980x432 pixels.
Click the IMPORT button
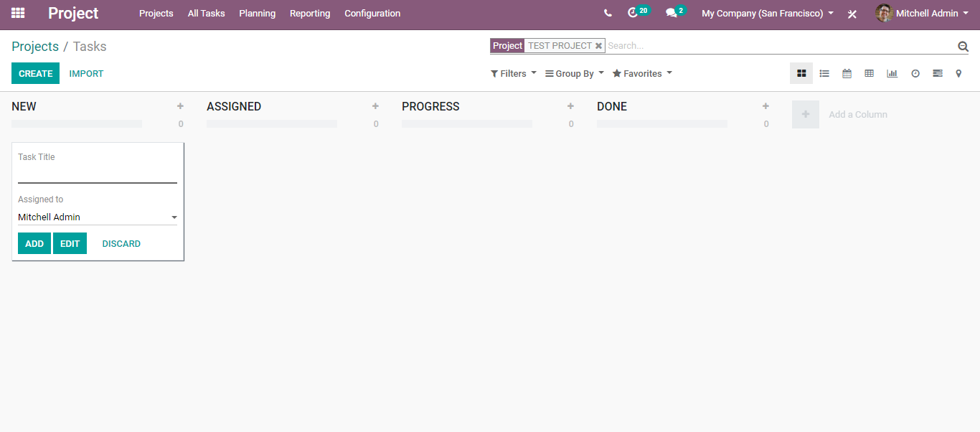tap(86, 73)
